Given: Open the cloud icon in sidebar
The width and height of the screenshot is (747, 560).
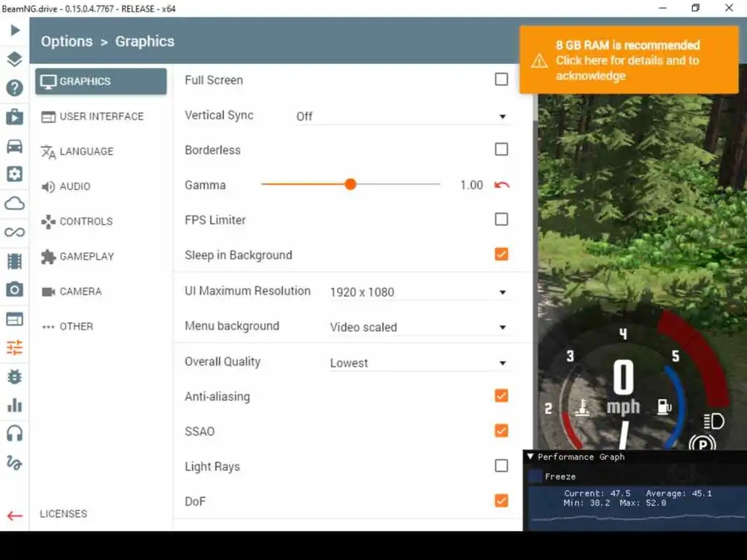Looking at the screenshot, I should pos(15,203).
